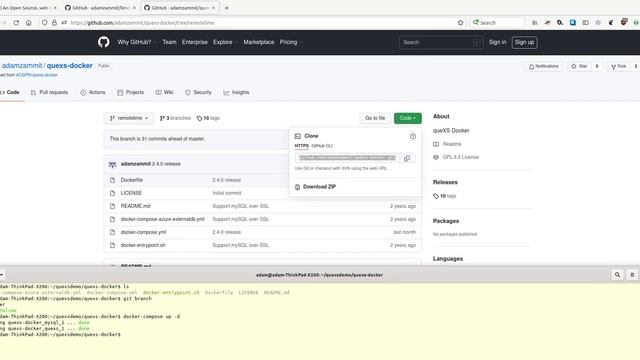Select GitHub CLI clone option
Viewport: 640px width, 360px height.
[x=322, y=146]
